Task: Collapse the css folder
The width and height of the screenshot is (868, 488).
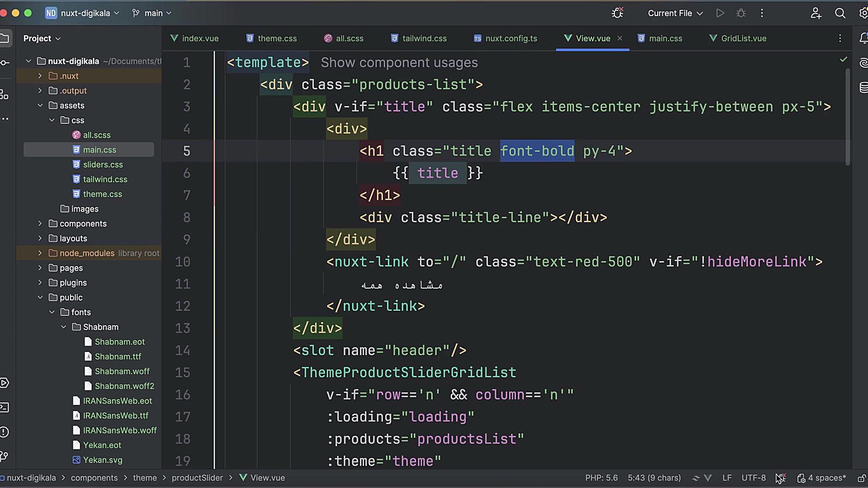Action: (x=52, y=120)
